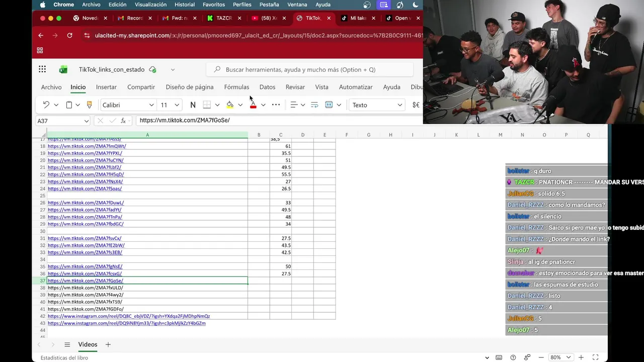Expand the fill color dropdown arrow
This screenshot has width=644, height=362.
pos(240,105)
